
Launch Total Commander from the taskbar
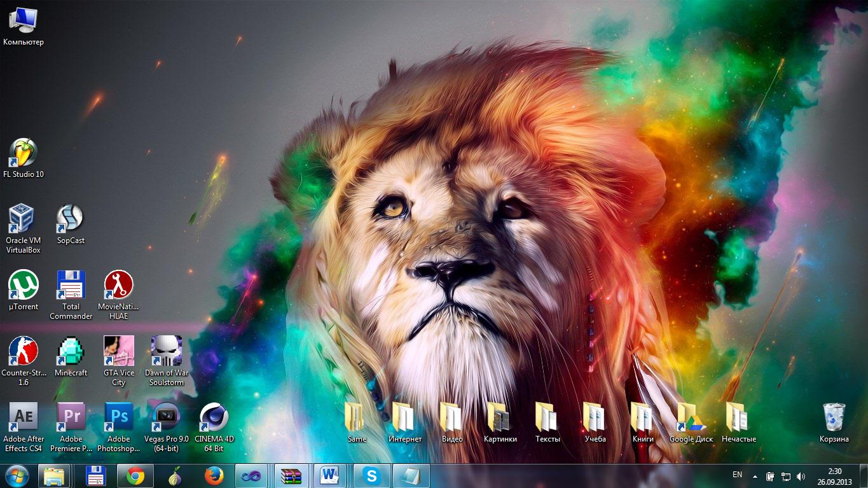click(95, 476)
